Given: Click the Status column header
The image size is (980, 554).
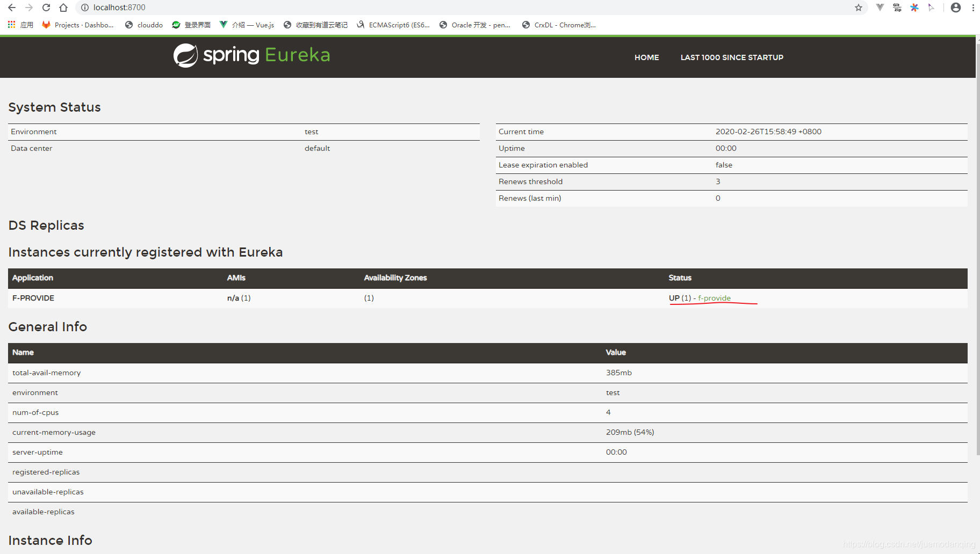Looking at the screenshot, I should (680, 278).
